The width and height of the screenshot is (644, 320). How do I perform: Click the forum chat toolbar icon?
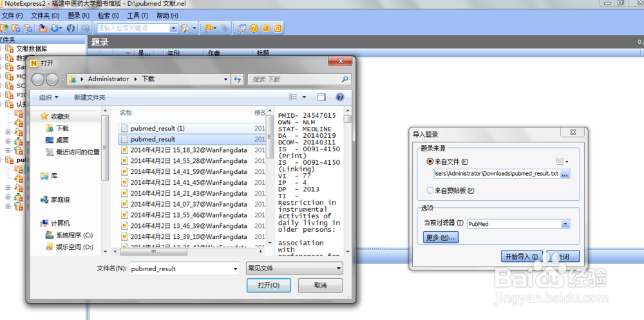241,28
